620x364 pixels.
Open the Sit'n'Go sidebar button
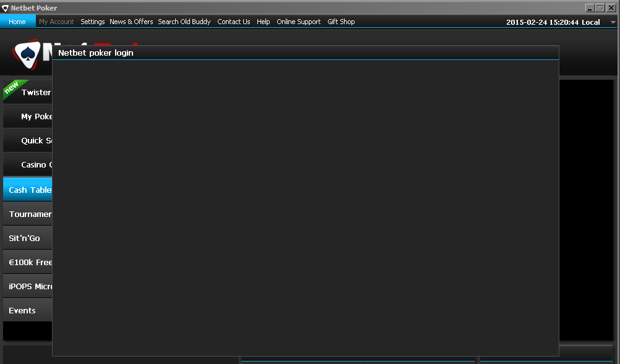(x=28, y=238)
